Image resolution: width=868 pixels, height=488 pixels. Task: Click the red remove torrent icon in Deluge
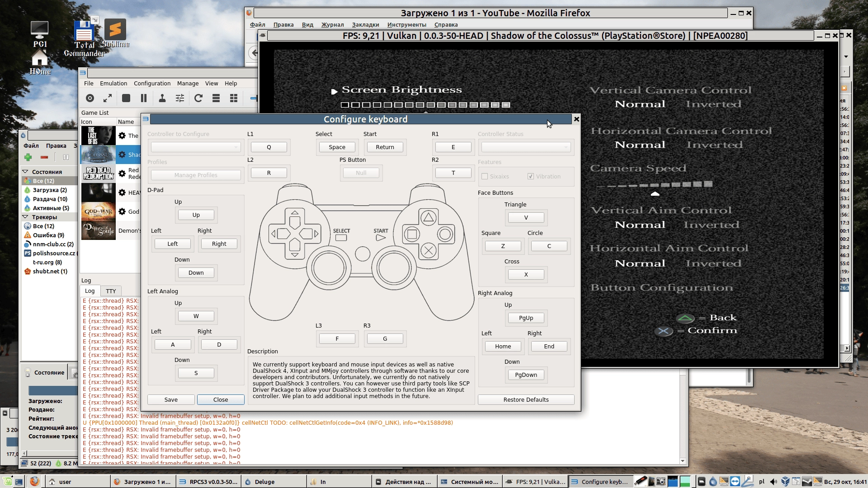tap(44, 157)
